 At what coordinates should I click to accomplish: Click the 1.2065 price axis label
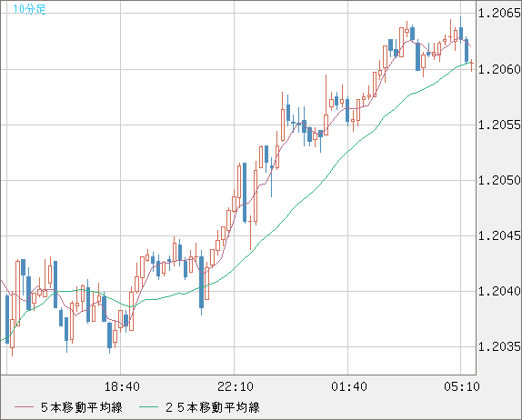pos(499,14)
